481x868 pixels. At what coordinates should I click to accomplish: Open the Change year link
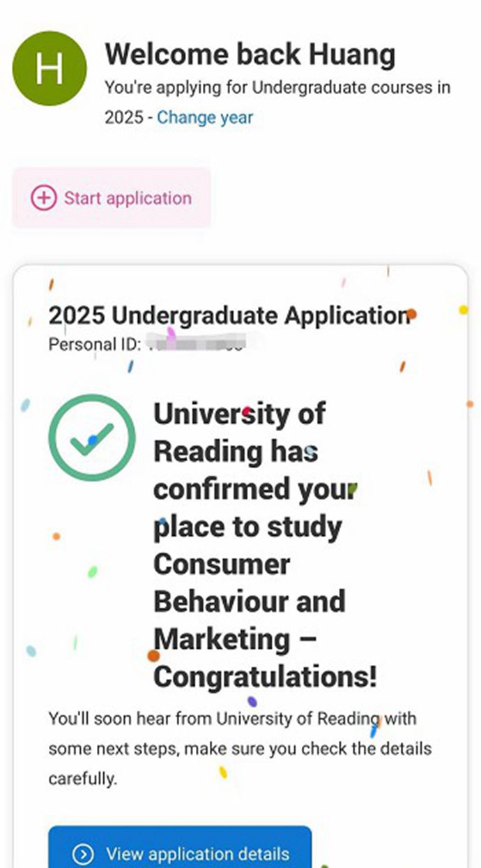point(204,117)
